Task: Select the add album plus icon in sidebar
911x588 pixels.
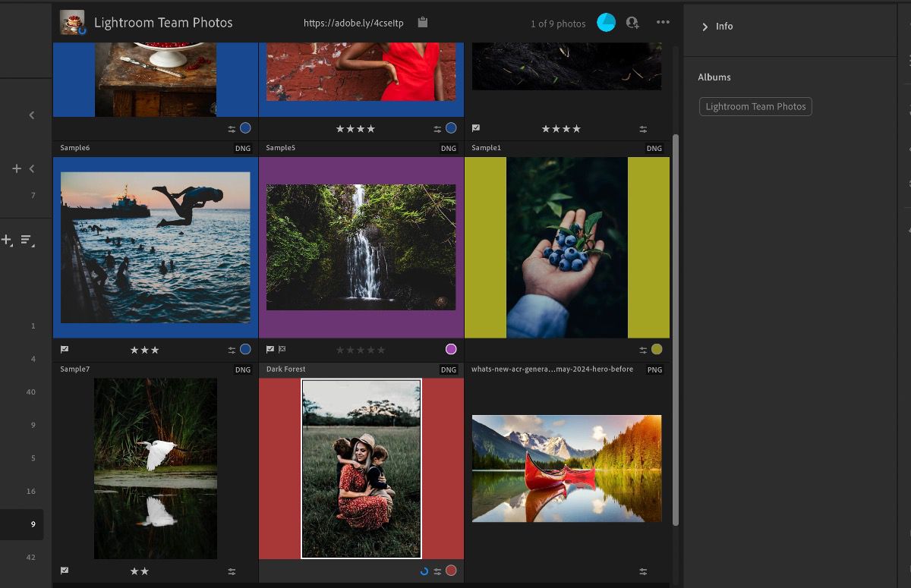Action: (15, 168)
